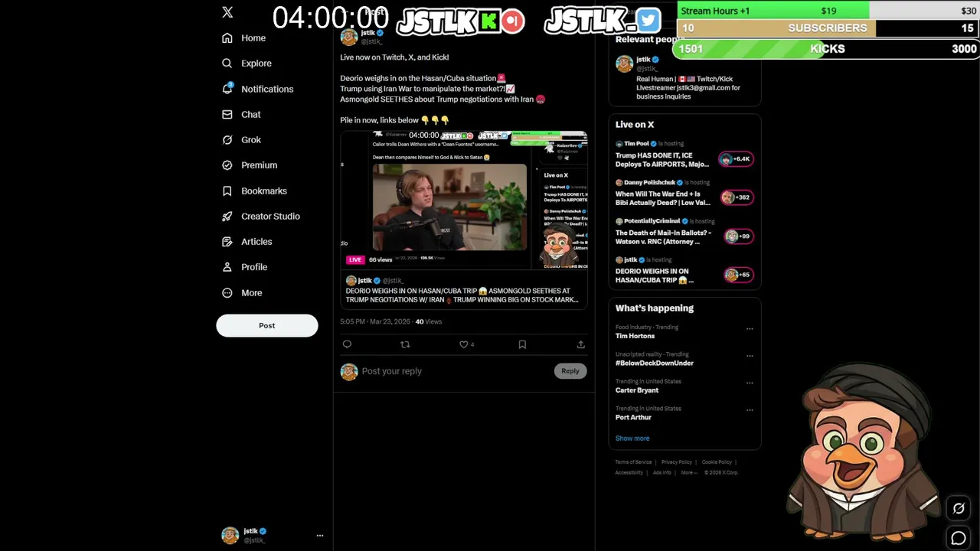Click jstlk account avatar at bottom

230,535
